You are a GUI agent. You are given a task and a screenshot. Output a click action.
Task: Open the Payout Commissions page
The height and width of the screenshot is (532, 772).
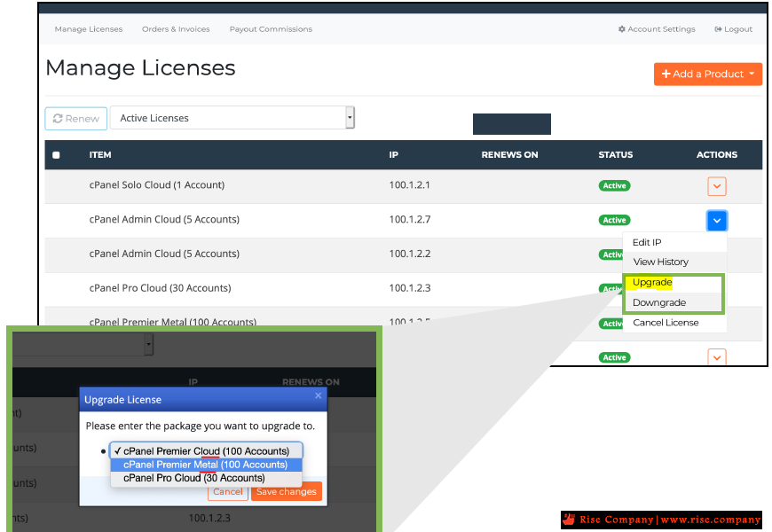[x=271, y=29]
